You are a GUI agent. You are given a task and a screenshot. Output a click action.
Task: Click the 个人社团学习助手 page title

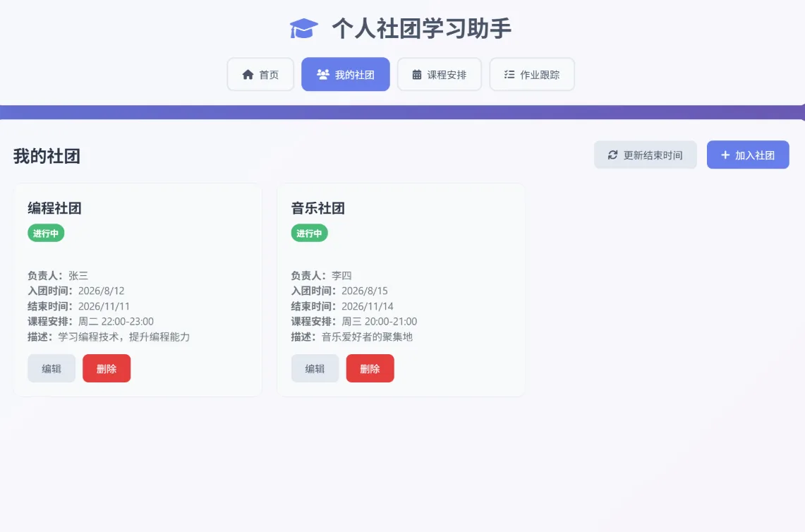421,28
